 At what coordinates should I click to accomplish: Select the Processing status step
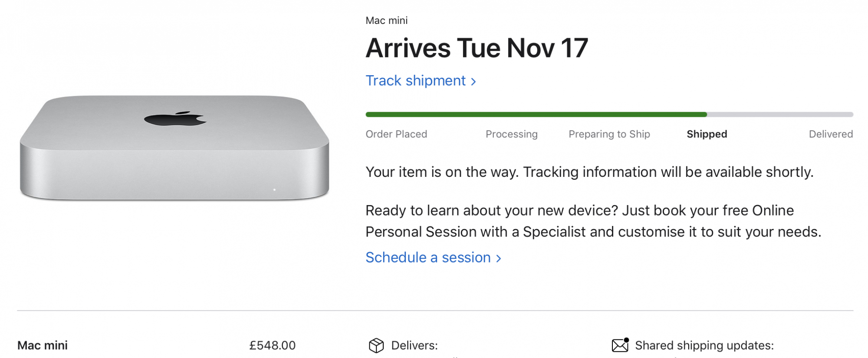(x=511, y=134)
